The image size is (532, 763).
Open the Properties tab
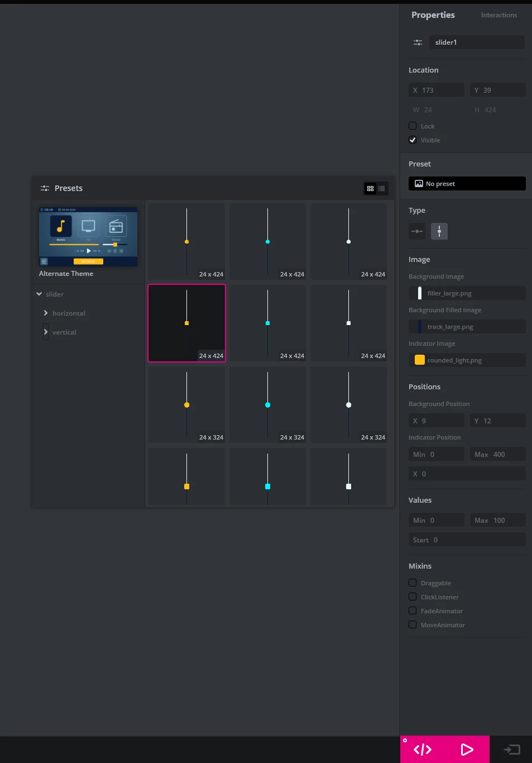click(x=433, y=15)
